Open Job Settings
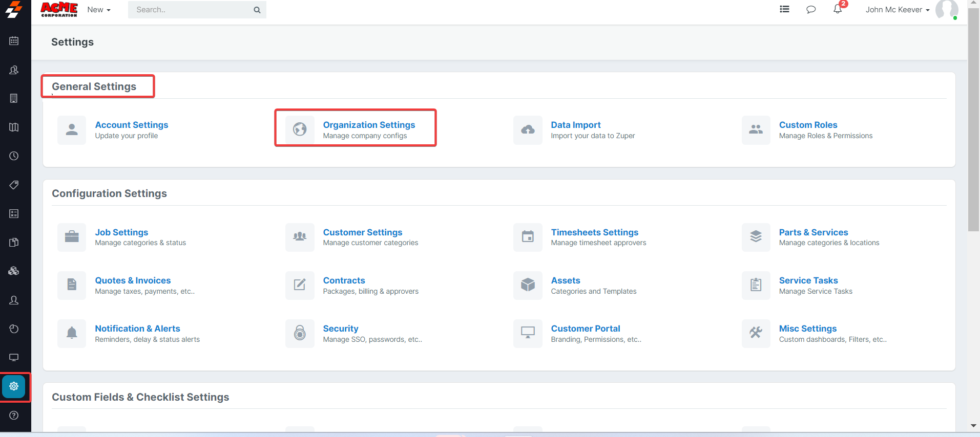This screenshot has width=980, height=437. [121, 232]
